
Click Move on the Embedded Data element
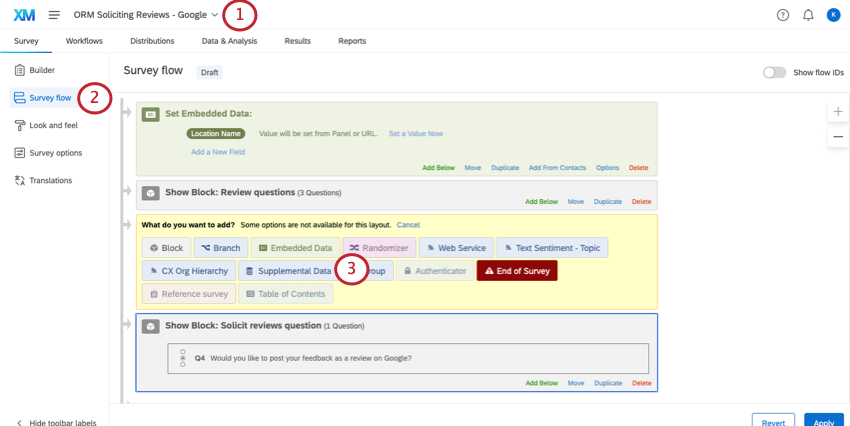tap(473, 167)
